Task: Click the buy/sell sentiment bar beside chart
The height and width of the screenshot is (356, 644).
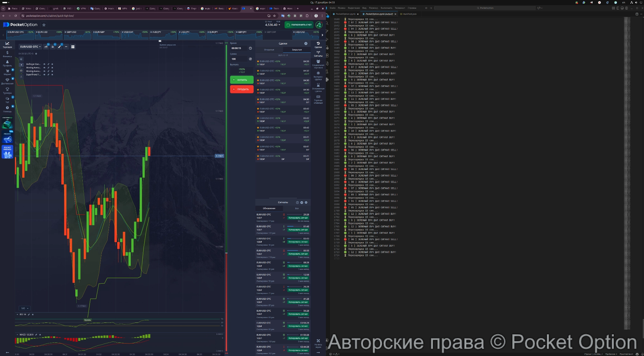Action: tap(226, 145)
